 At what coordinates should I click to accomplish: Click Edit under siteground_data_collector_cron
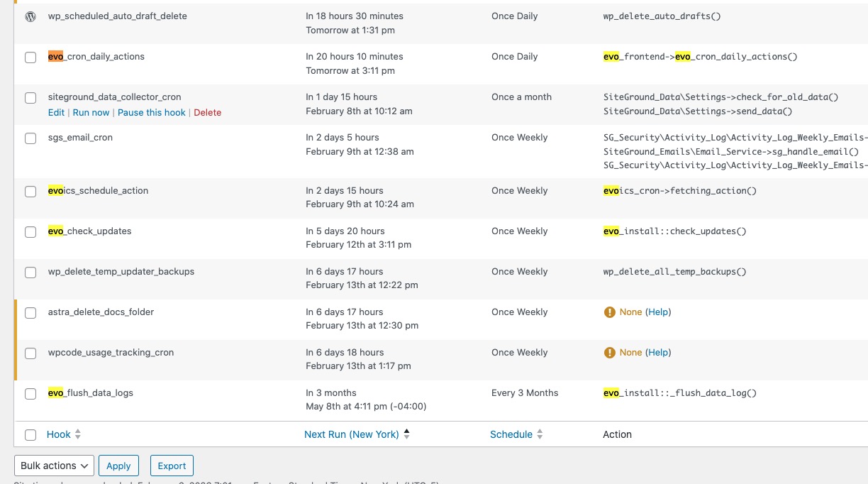pyautogui.click(x=56, y=112)
